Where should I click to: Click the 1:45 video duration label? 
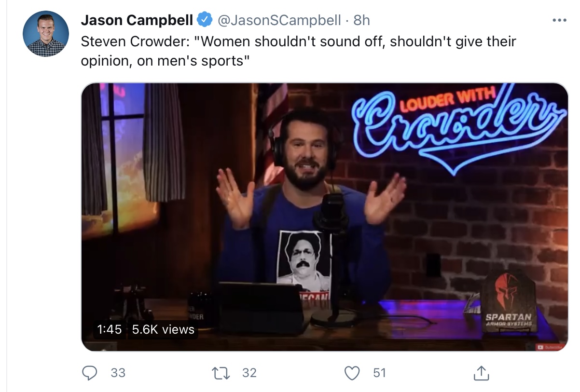pos(109,329)
